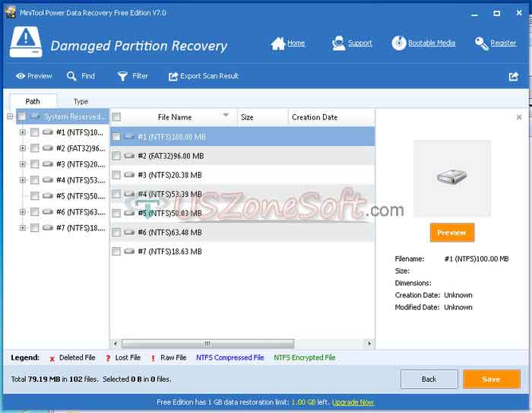
Task: Expand tree node #6 (NTFS)63...
Action: tap(22, 212)
